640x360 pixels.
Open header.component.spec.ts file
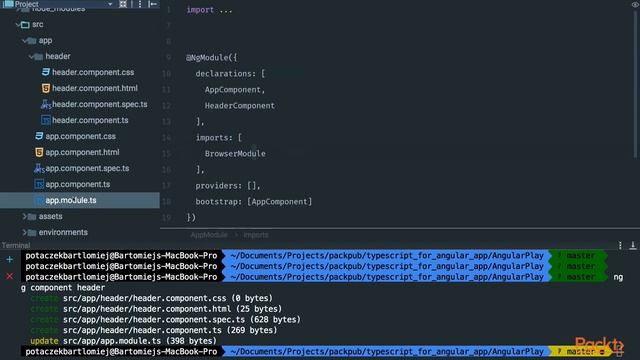point(100,104)
